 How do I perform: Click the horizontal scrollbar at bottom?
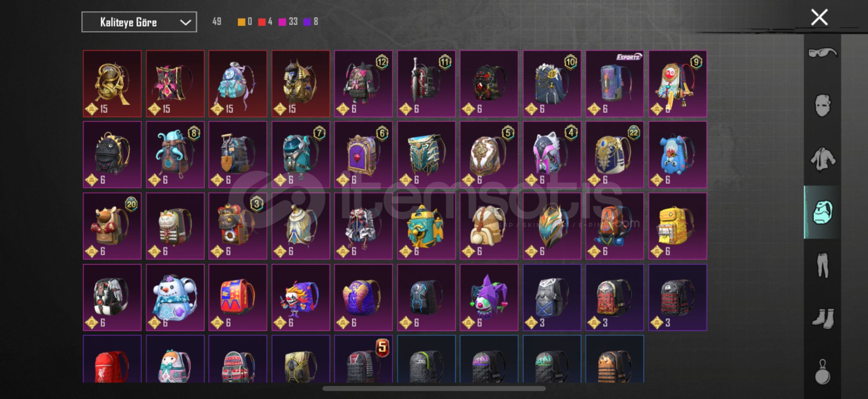[x=434, y=388]
